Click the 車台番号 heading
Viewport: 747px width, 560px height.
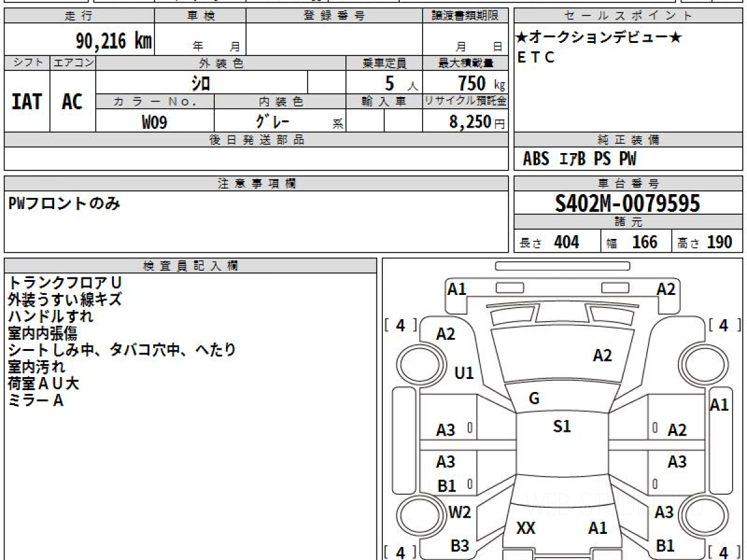point(628,184)
